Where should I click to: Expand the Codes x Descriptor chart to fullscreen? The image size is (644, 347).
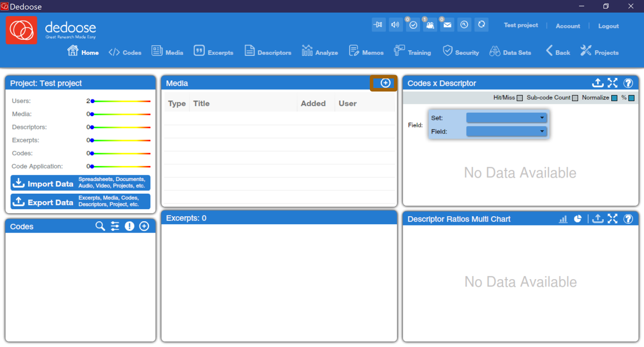(x=612, y=83)
